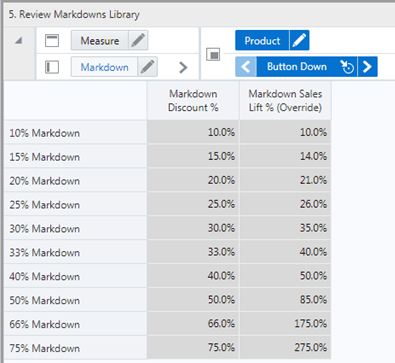Select the 33% Markdown row

pos(76,252)
